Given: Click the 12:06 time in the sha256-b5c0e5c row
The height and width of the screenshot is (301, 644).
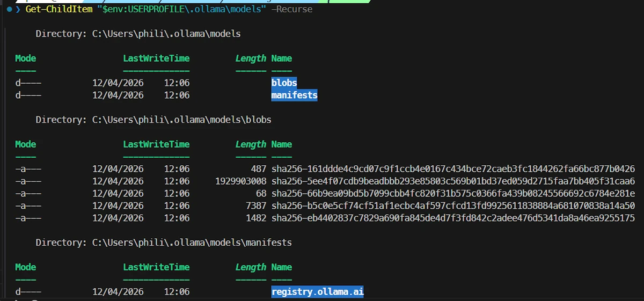Looking at the screenshot, I should coord(177,206).
